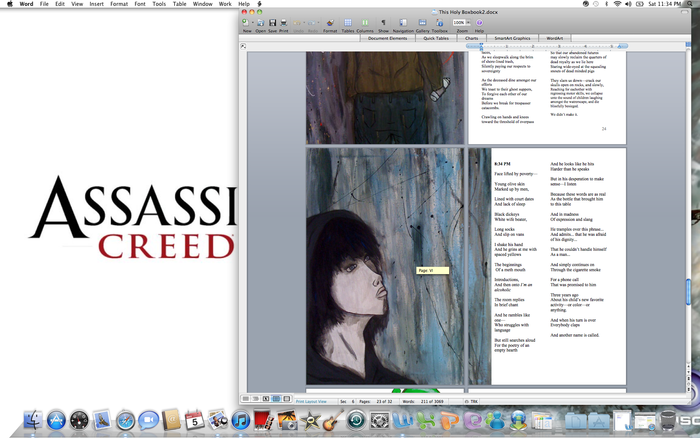
Task: Click the New document toolbar icon
Action: [245, 22]
